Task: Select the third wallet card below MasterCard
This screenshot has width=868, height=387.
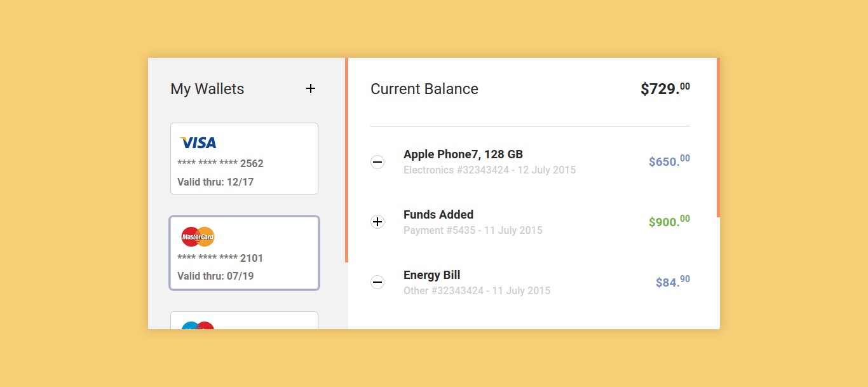Action: (244, 321)
